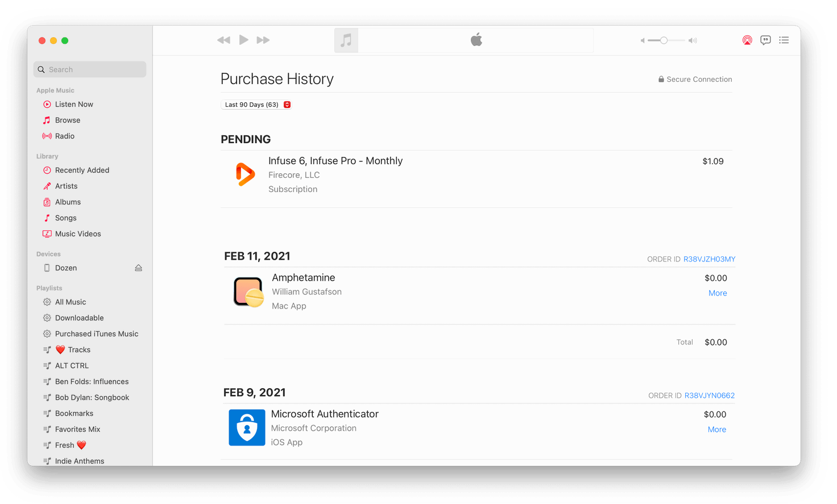Screen dimensions: 837x504
Task: Open order ID R38VJYN0662
Action: [709, 395]
